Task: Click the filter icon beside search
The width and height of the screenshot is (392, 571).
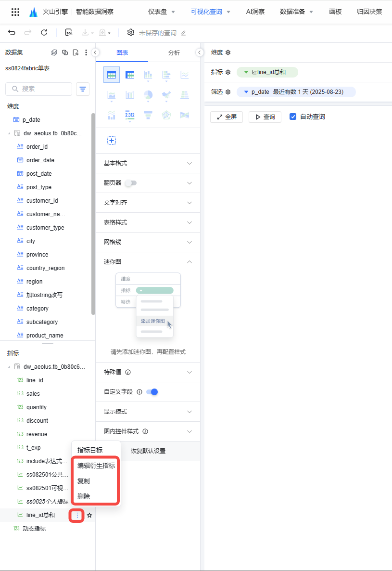Action: (x=83, y=89)
